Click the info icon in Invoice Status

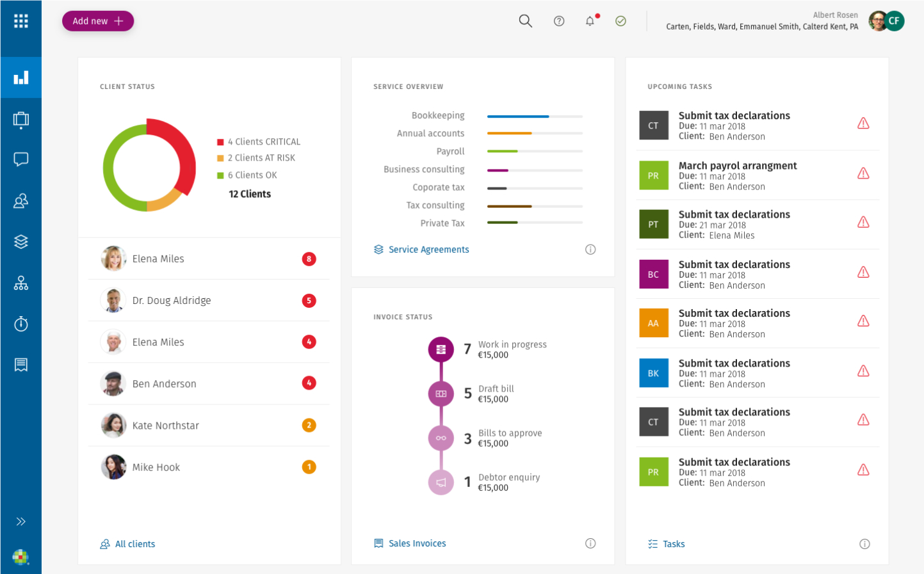(590, 543)
